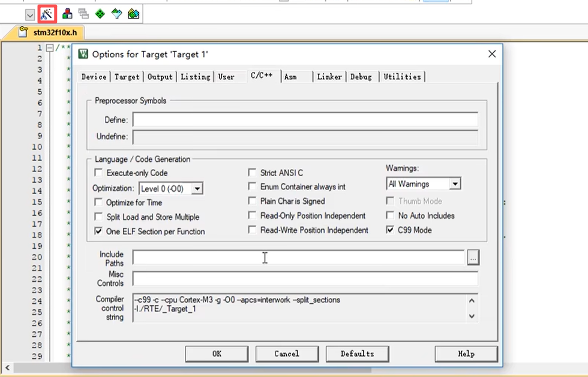Switch to the Output tab
This screenshot has width=588, height=377.
pos(160,77)
